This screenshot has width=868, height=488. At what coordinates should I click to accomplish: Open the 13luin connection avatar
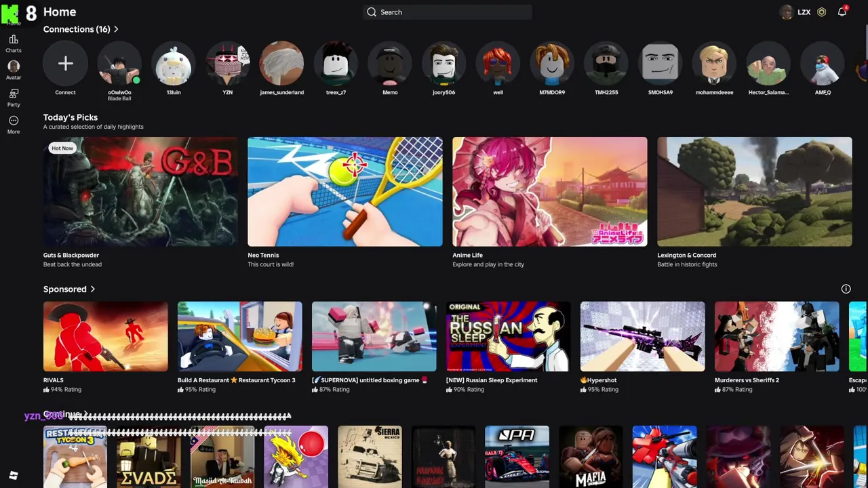[174, 64]
